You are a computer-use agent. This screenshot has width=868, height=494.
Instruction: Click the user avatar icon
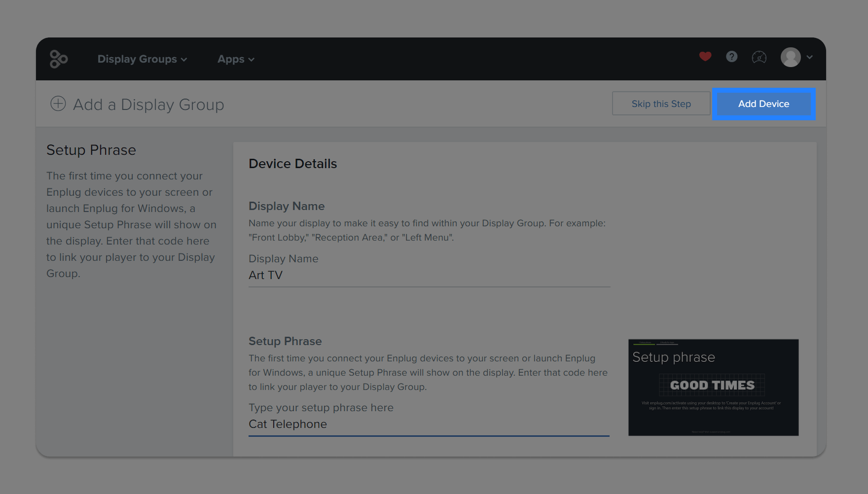point(791,57)
